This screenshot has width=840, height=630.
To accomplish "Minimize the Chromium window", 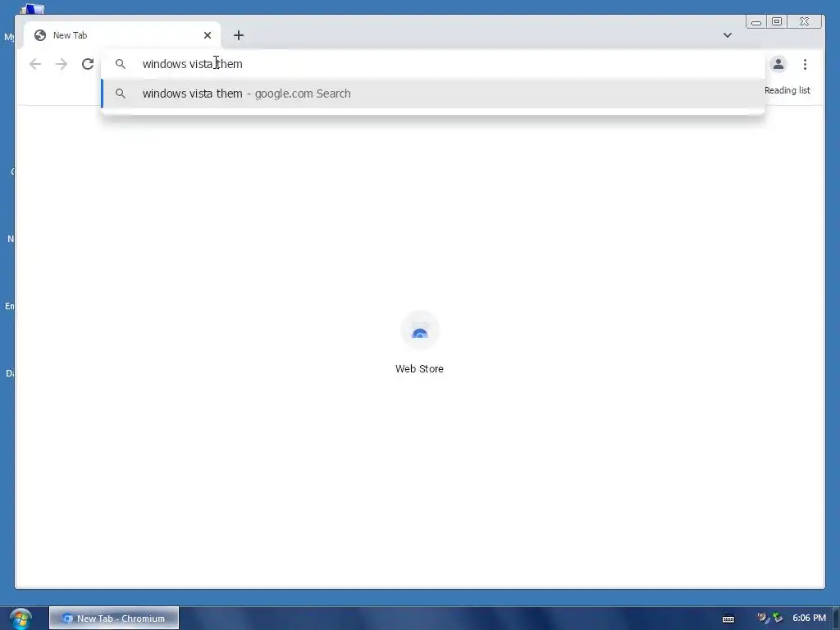I will click(756, 22).
